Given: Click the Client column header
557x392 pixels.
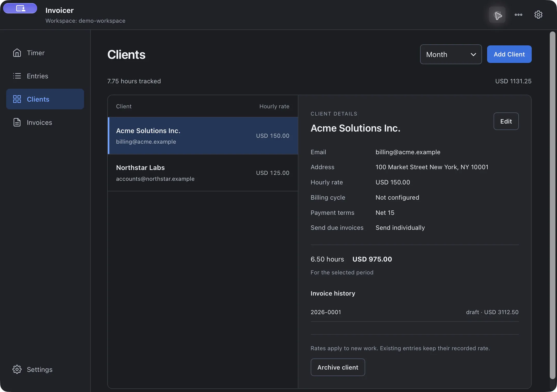Looking at the screenshot, I should coord(124,107).
